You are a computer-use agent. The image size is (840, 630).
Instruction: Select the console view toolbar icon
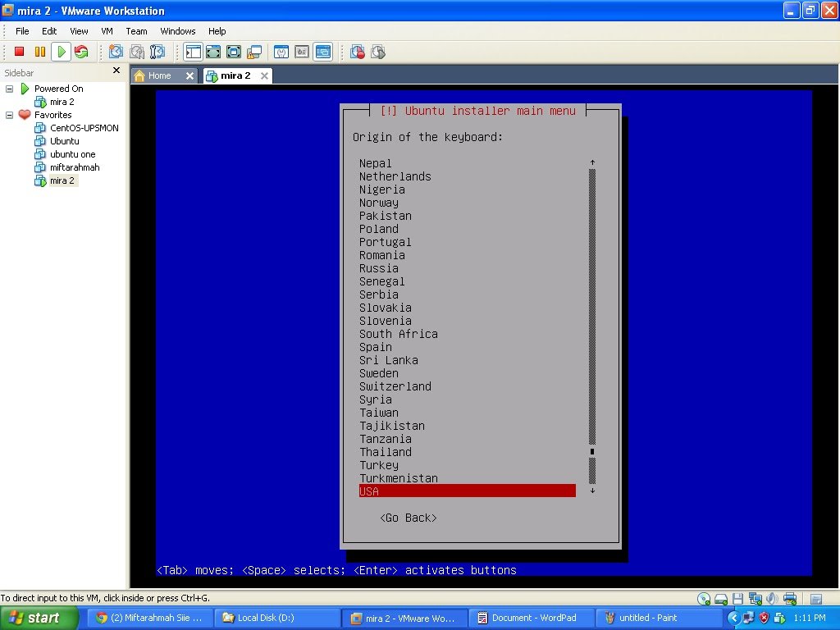pyautogui.click(x=323, y=52)
